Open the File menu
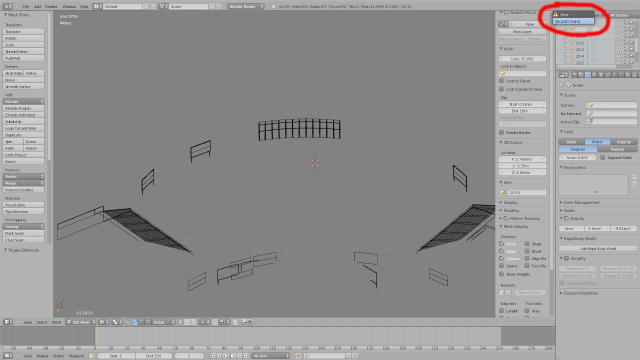The image size is (640, 360). tap(26, 7)
